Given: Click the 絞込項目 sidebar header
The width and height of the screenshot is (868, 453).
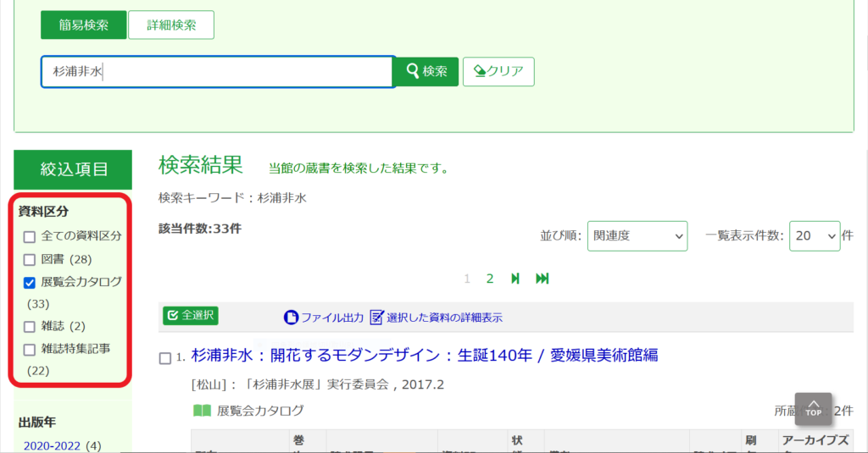Looking at the screenshot, I should pos(73,169).
